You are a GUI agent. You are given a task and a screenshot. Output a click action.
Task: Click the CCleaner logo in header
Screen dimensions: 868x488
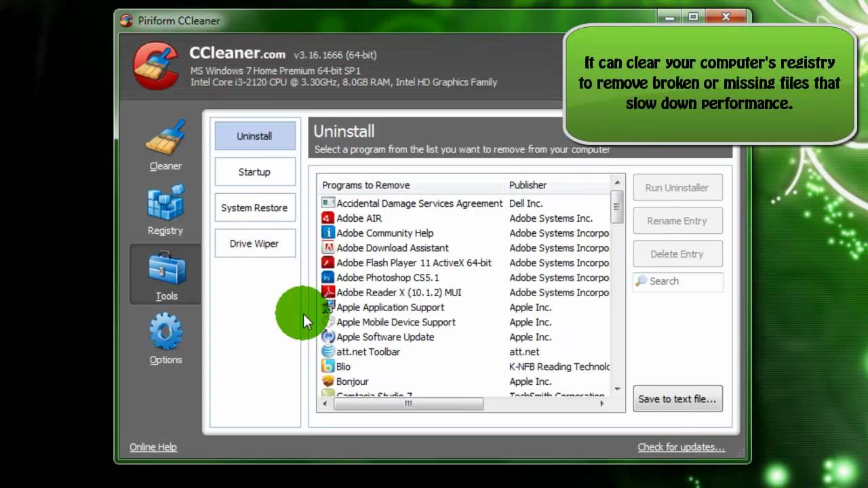pos(155,66)
